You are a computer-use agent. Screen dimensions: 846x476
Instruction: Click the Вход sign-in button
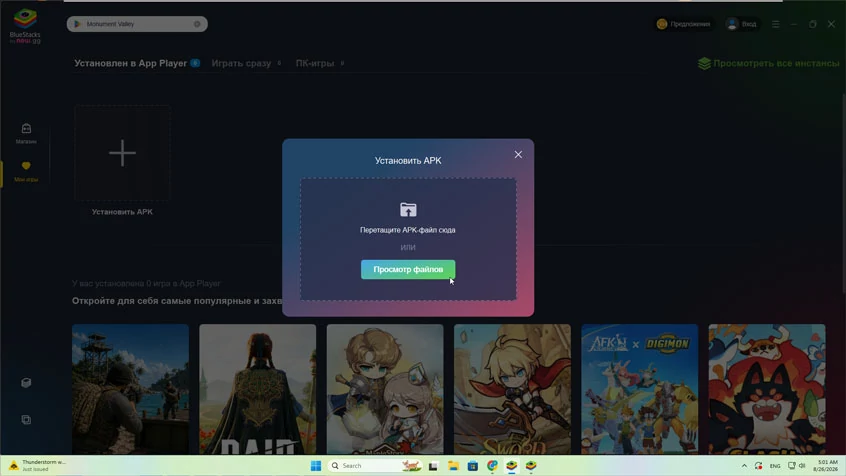(742, 24)
